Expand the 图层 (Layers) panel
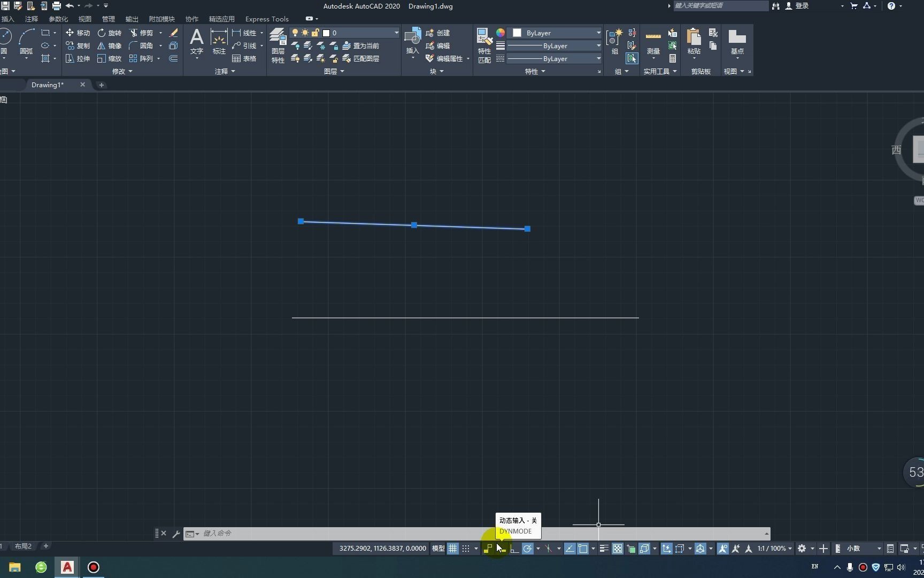The width and height of the screenshot is (924, 578). pos(334,71)
